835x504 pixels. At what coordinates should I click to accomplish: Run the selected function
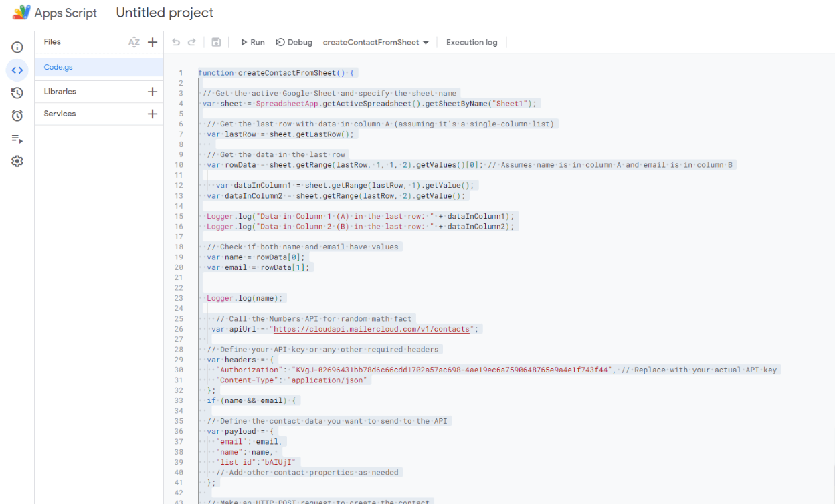pos(252,42)
